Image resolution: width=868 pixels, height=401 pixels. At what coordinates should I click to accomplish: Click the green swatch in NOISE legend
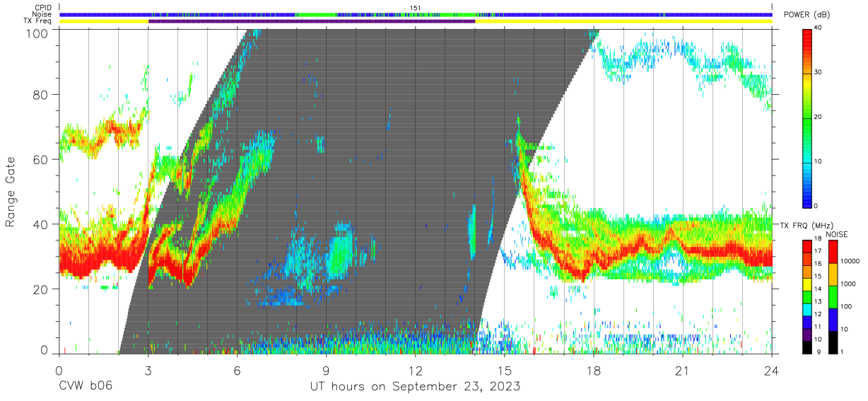(x=833, y=297)
